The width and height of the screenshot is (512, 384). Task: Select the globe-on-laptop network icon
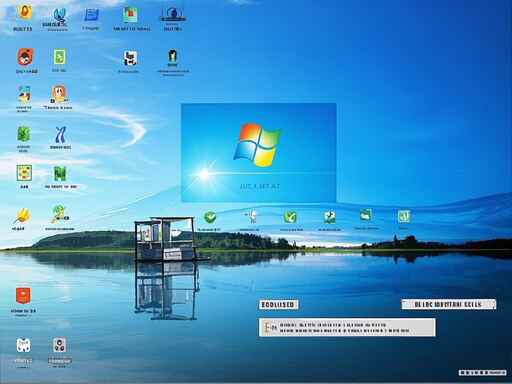coord(172,15)
